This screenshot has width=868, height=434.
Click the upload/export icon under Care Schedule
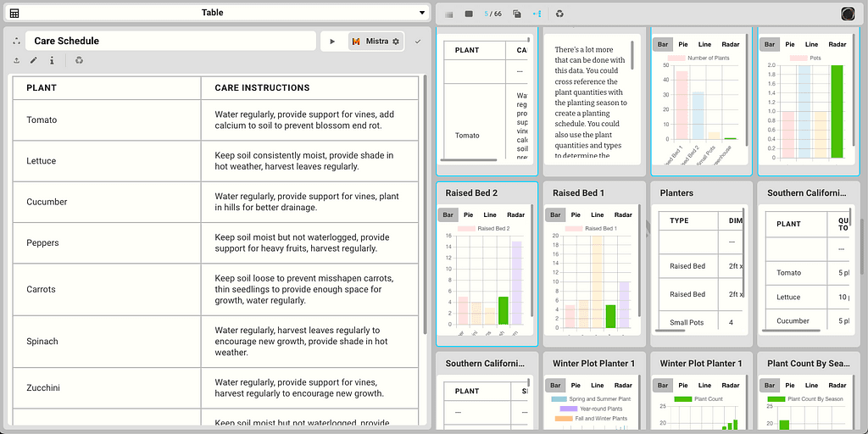17,60
